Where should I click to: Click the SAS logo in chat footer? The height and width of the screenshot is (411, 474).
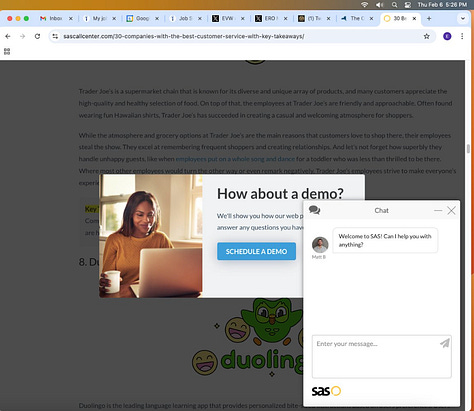[x=326, y=391]
